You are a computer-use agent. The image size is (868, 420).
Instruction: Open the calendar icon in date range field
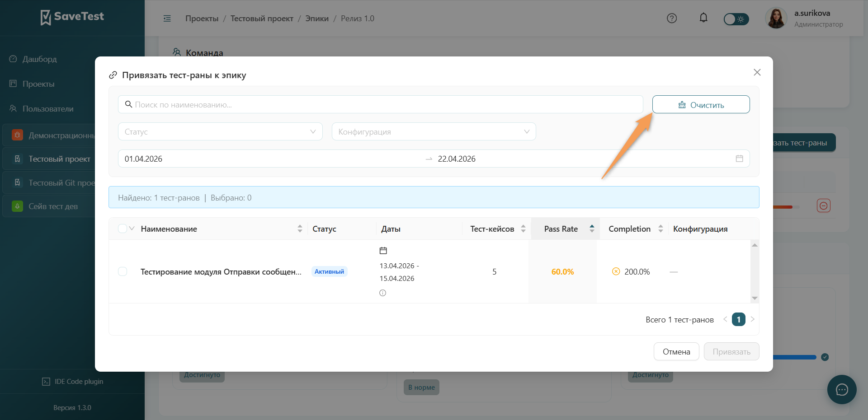pyautogui.click(x=740, y=159)
